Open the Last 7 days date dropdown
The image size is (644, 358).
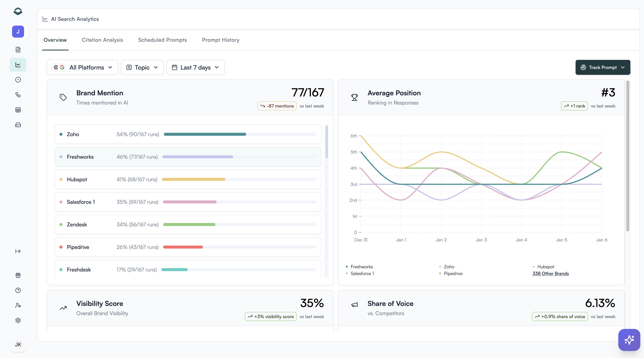tap(195, 67)
